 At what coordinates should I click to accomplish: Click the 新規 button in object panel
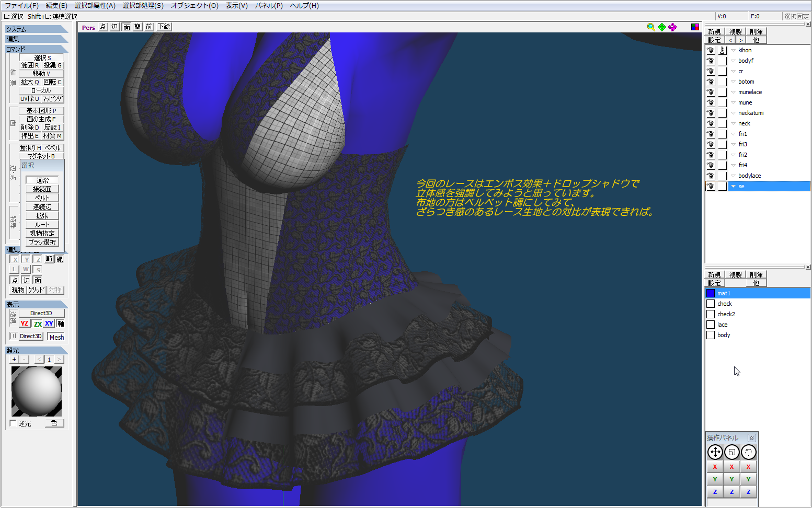pyautogui.click(x=714, y=32)
